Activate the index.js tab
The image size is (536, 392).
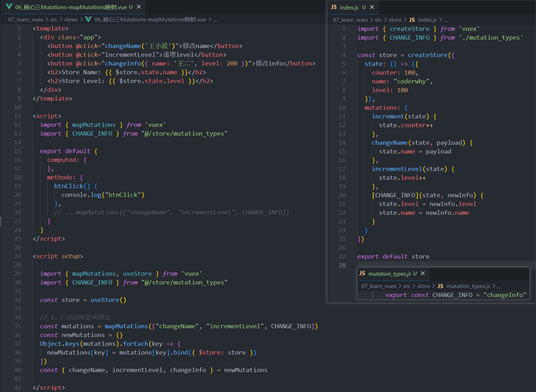tap(353, 7)
